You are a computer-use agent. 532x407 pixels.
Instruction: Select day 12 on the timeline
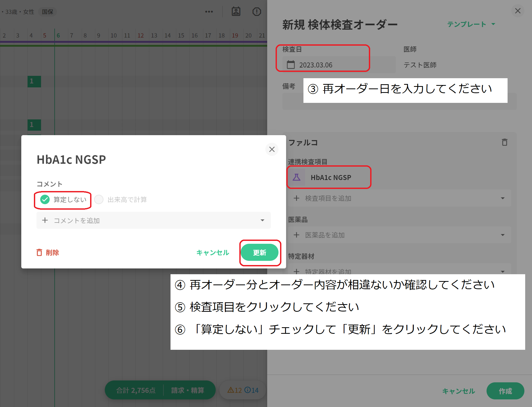pyautogui.click(x=141, y=35)
